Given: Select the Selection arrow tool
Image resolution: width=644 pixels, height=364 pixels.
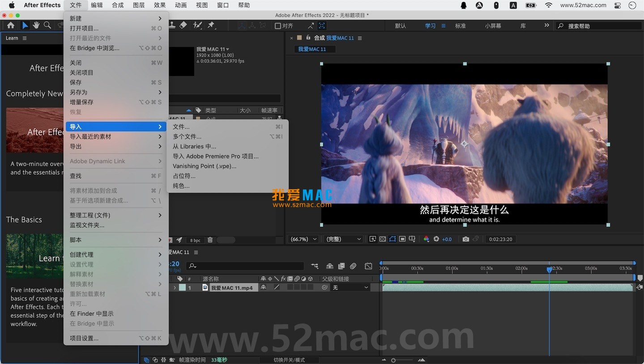Looking at the screenshot, I should (x=26, y=25).
